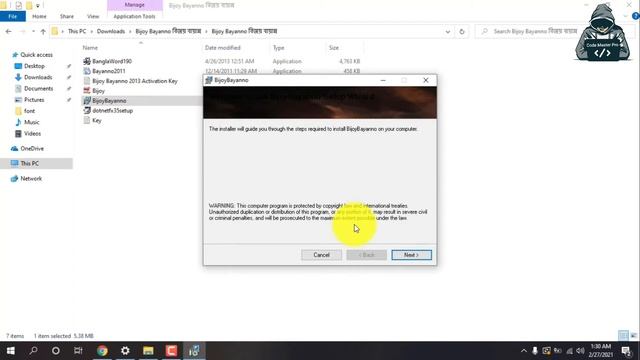Sort files by Name column header
Viewport: 640px width, 360px height.
pos(90,48)
